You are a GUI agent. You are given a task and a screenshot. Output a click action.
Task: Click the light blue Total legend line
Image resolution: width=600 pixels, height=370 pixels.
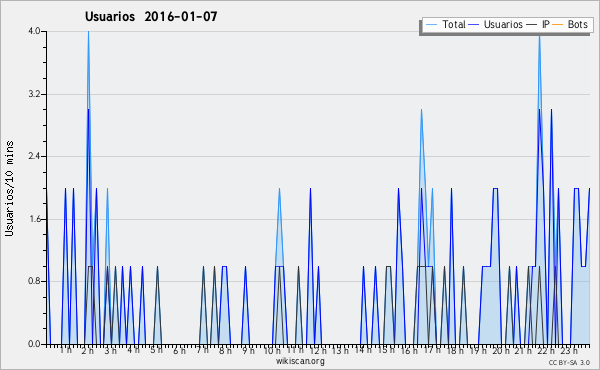pyautogui.click(x=431, y=24)
